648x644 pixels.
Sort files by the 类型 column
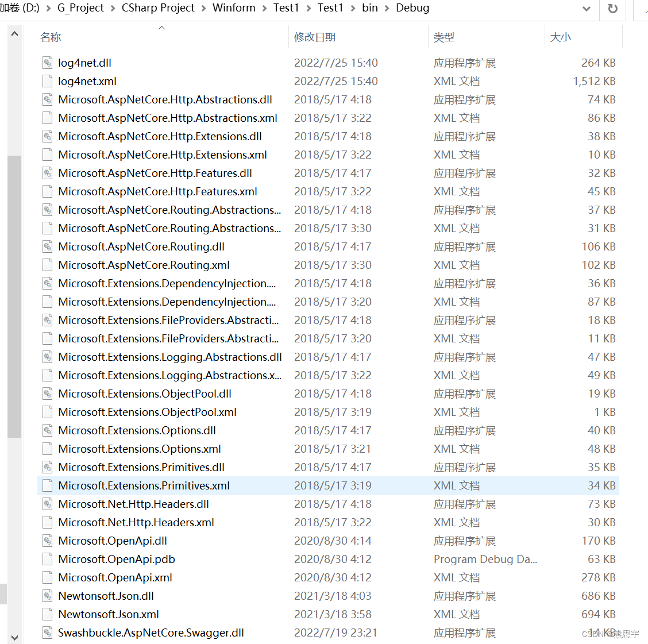coord(444,37)
